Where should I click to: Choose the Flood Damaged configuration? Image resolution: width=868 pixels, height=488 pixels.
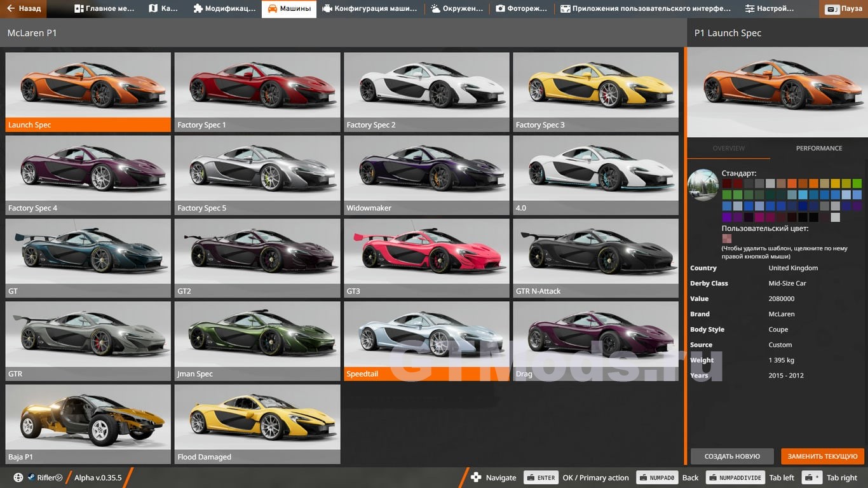(257, 424)
